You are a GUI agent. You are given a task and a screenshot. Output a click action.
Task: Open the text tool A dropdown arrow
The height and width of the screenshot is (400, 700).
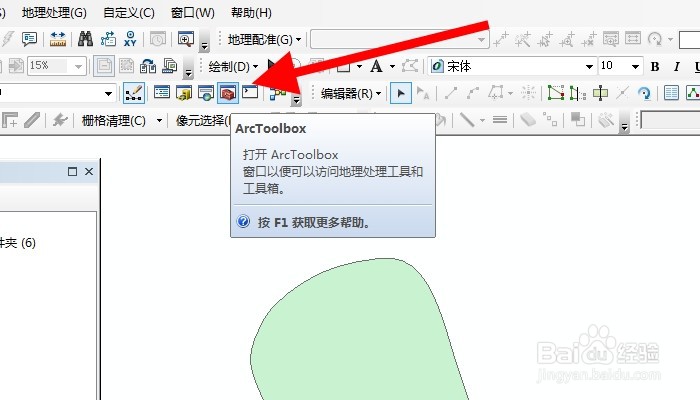[392, 67]
